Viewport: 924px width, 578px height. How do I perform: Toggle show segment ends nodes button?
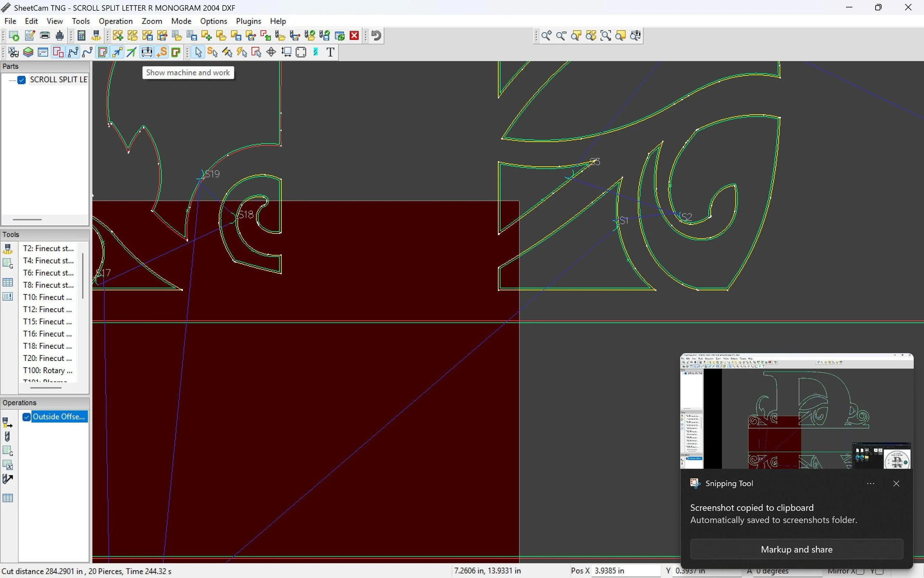tap(72, 52)
